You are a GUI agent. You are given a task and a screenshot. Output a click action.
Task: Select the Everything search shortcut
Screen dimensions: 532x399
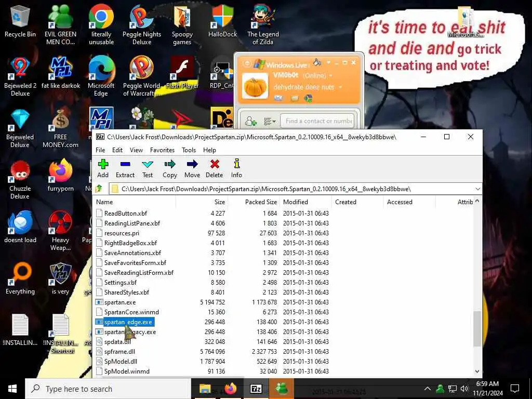coord(20,279)
